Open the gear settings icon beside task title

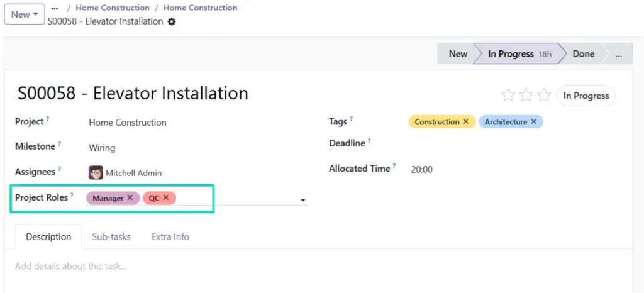pos(172,22)
